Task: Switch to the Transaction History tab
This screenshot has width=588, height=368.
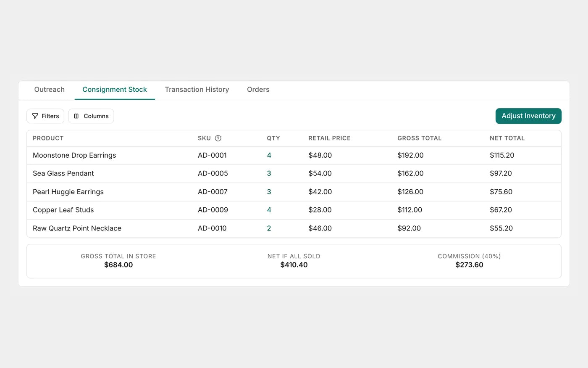Action: click(197, 90)
